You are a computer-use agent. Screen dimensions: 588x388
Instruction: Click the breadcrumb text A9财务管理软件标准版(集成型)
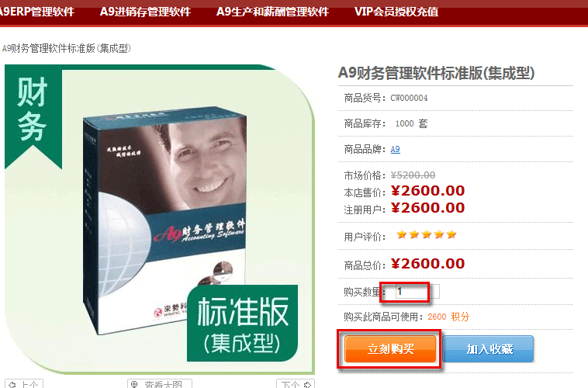[67, 48]
